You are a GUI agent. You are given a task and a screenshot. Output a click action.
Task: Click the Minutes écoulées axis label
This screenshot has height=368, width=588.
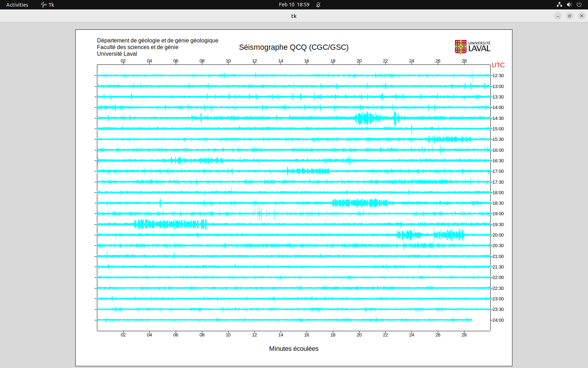coord(294,349)
